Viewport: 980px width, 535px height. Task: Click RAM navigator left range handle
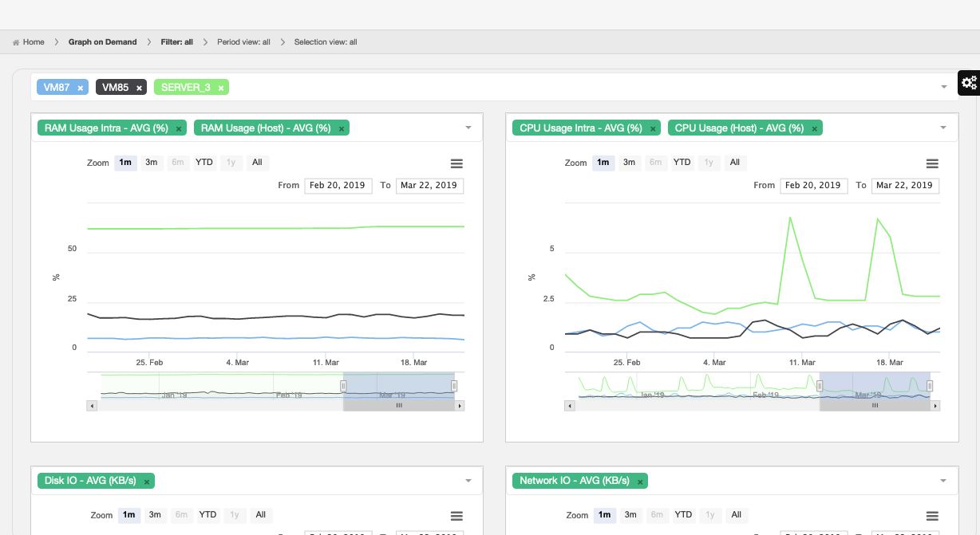coord(343,386)
